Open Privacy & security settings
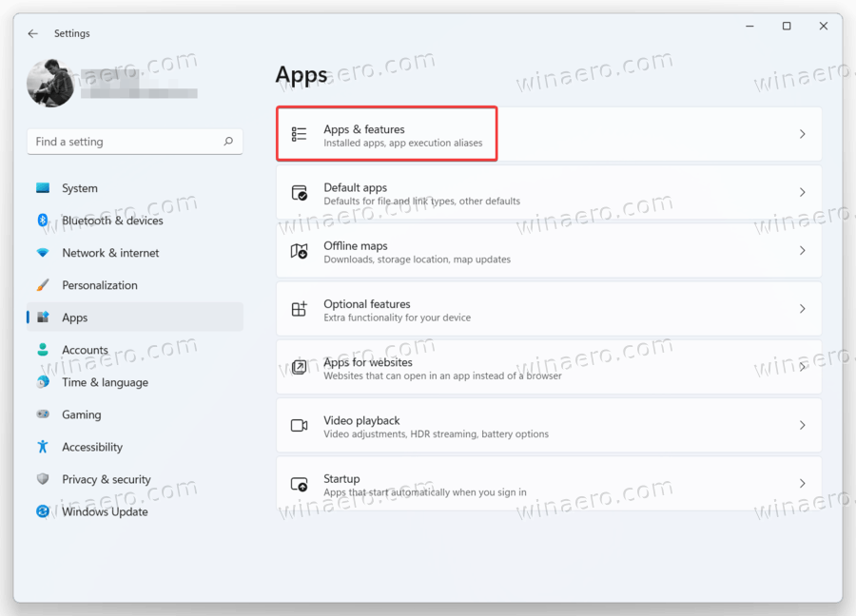The image size is (856, 616). (x=135, y=479)
